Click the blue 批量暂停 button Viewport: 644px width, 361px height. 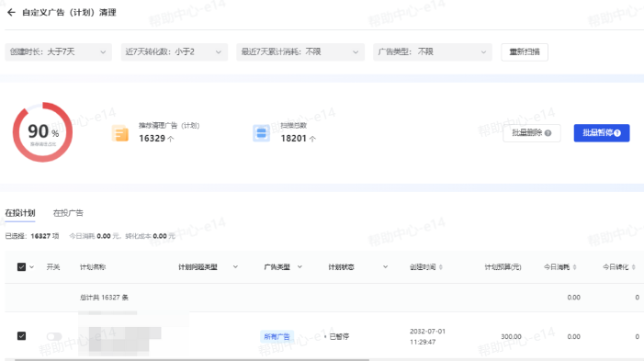(602, 133)
